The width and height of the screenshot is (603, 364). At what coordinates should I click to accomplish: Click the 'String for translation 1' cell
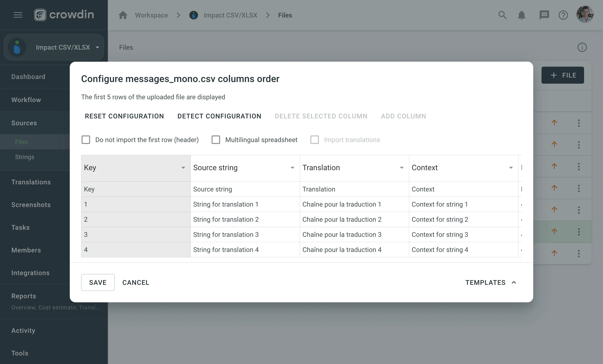pyautogui.click(x=245, y=204)
